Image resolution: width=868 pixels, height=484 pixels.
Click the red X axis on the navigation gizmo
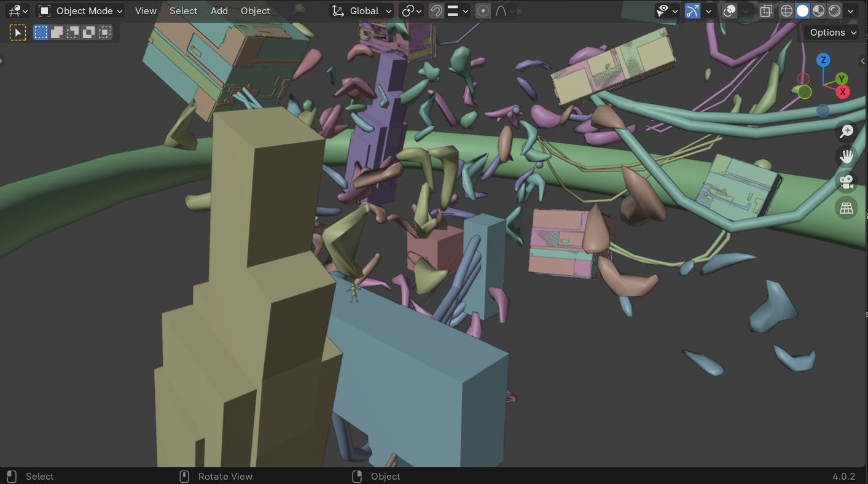(842, 92)
